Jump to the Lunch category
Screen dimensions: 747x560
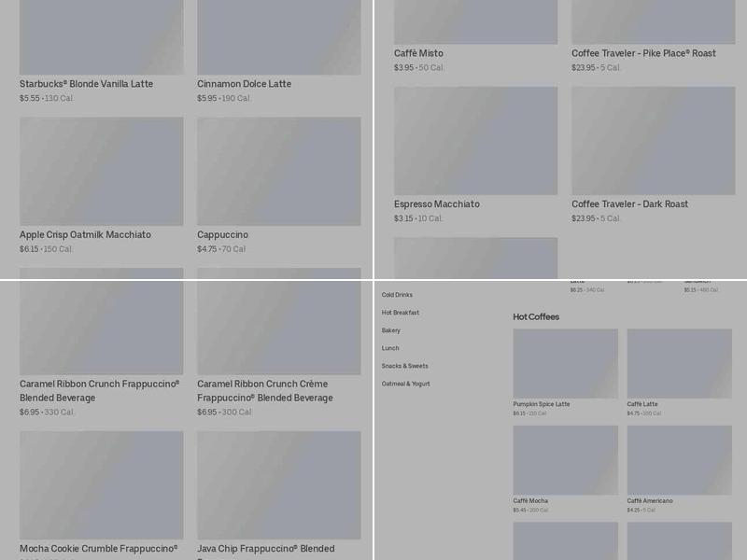point(390,348)
